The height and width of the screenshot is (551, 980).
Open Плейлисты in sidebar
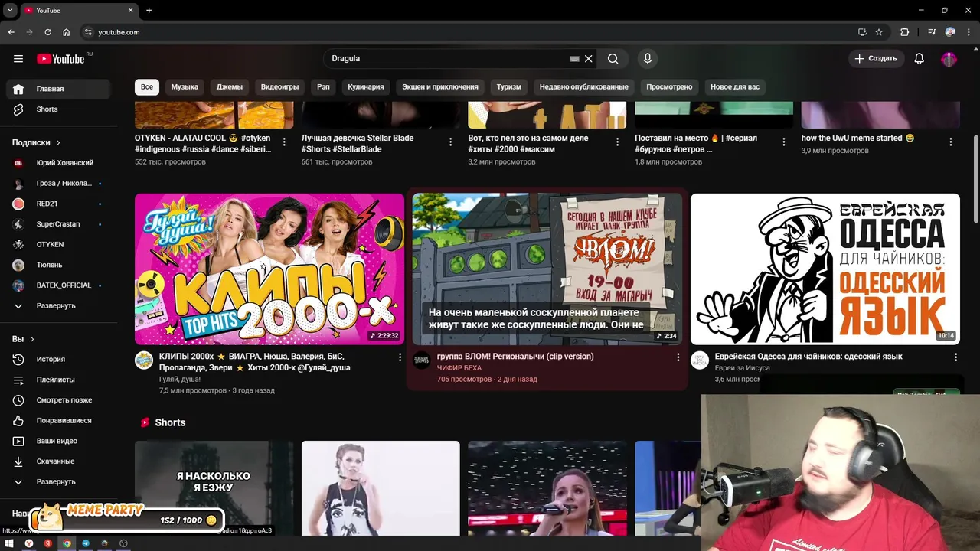point(58,380)
